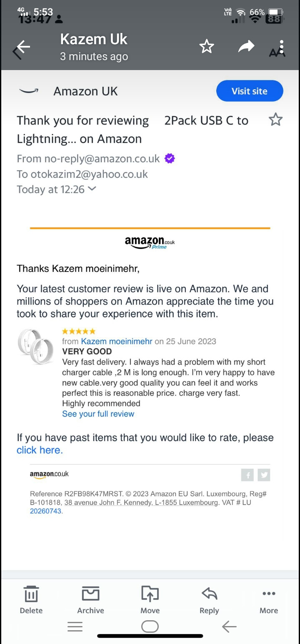Move the email to a folder

pyautogui.click(x=150, y=599)
